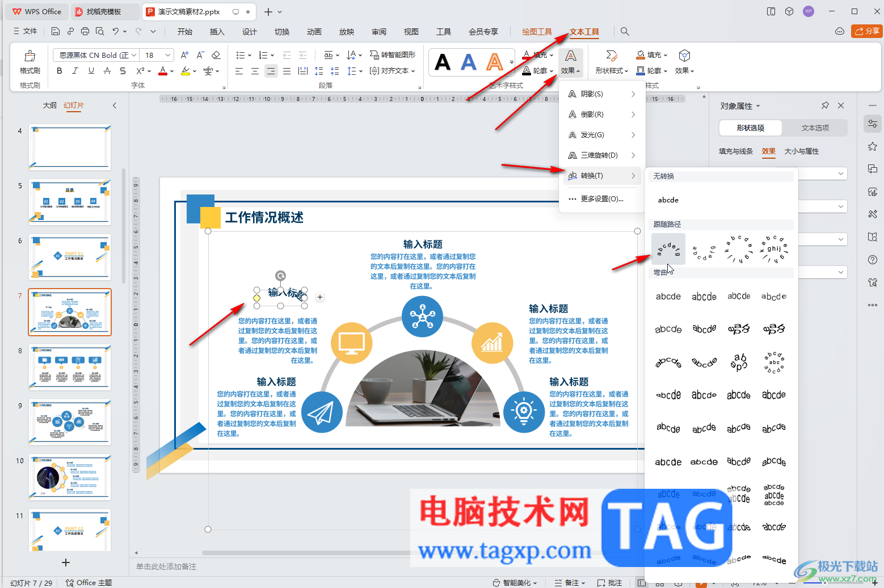
Task: Click Convert to Smart Graphic (转智能图形)
Action: point(393,55)
